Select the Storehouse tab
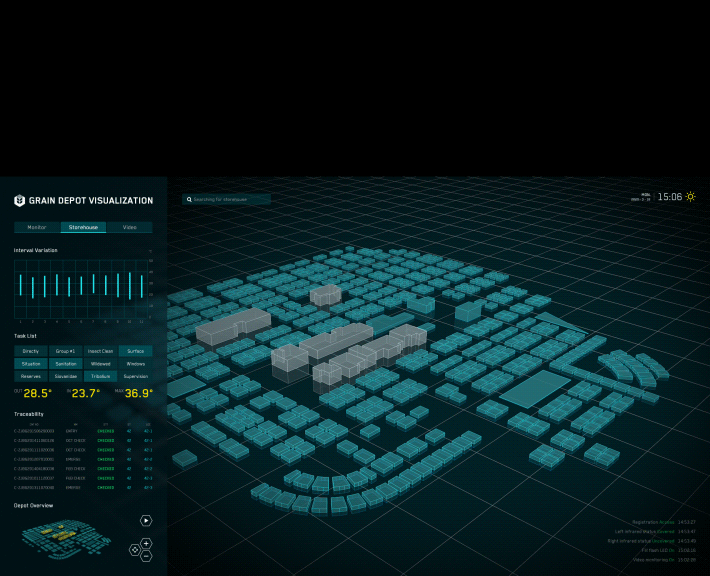The image size is (710, 576). point(83,227)
